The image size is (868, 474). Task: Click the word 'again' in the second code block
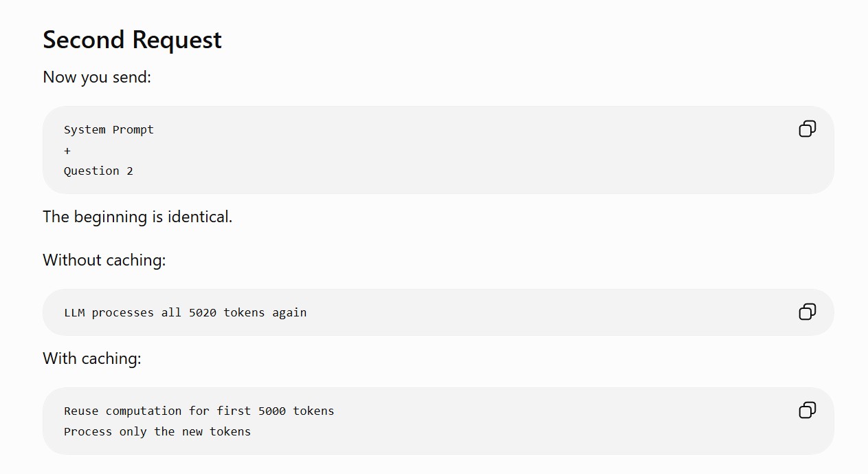point(289,313)
